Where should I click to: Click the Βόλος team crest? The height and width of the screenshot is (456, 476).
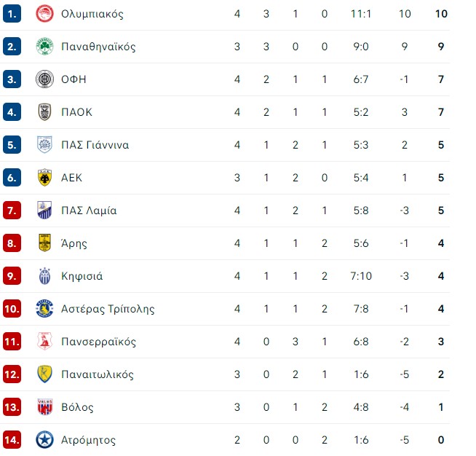click(x=44, y=407)
